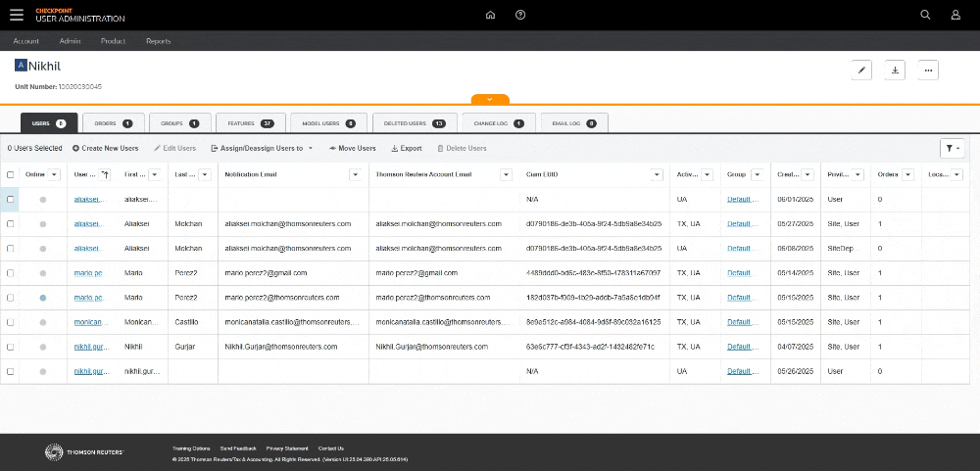980x471 pixels.
Task: Click Delete Users trash toolbar item
Action: [462, 149]
